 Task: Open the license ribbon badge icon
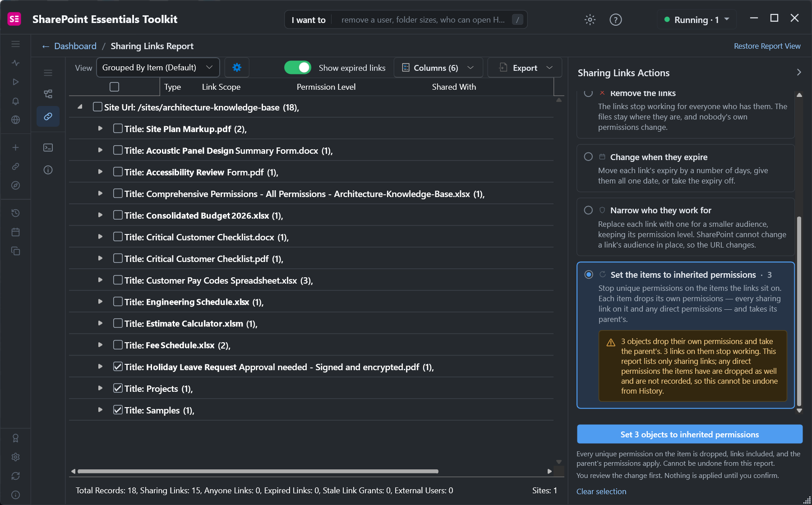pos(15,438)
